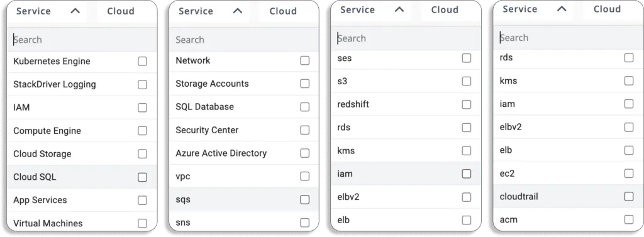Open Cloud filter in Kubernetes Engine panel
The height and width of the screenshot is (237, 644).
click(x=121, y=11)
